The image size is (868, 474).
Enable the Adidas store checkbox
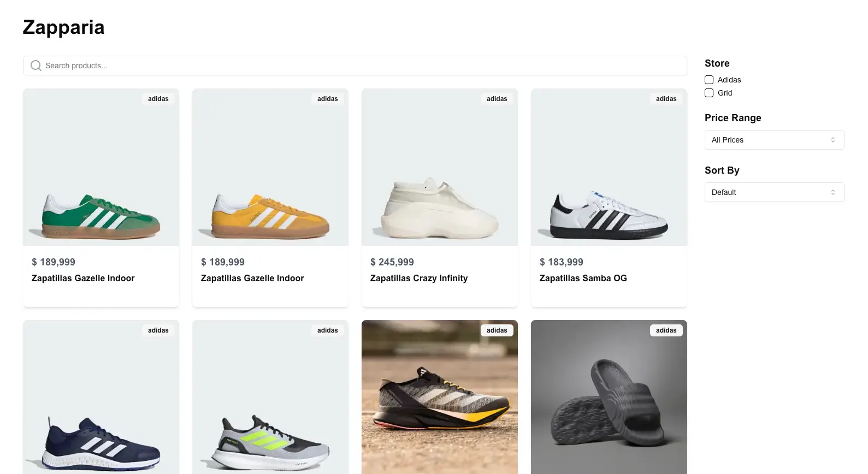coord(709,80)
